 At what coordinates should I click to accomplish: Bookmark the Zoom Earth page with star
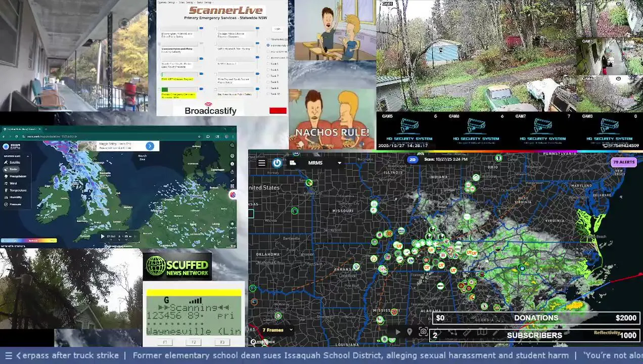(199, 136)
